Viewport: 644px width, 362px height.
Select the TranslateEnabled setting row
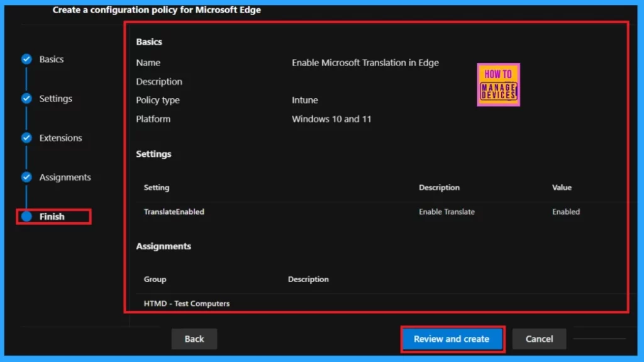click(x=381, y=212)
